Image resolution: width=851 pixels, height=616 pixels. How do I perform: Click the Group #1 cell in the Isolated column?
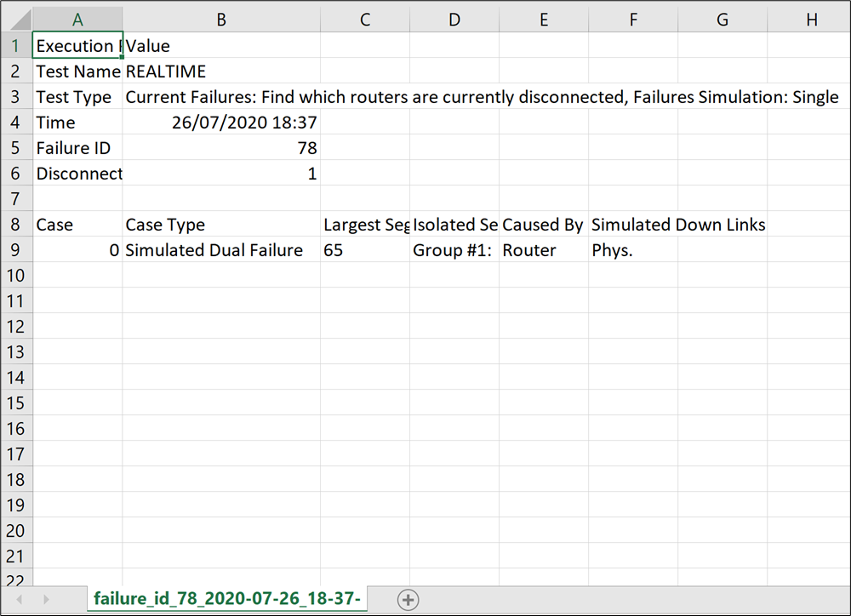(454, 249)
